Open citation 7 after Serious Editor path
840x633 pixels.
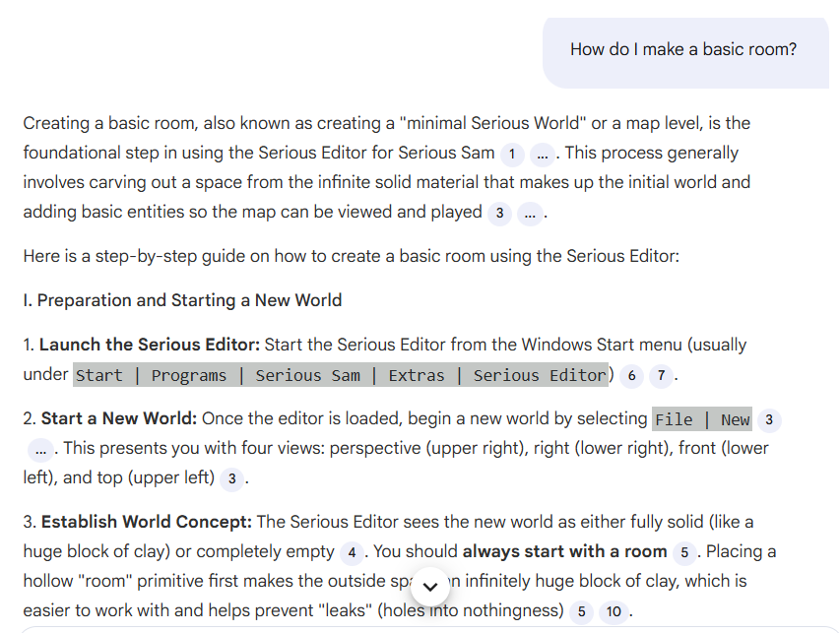click(661, 376)
